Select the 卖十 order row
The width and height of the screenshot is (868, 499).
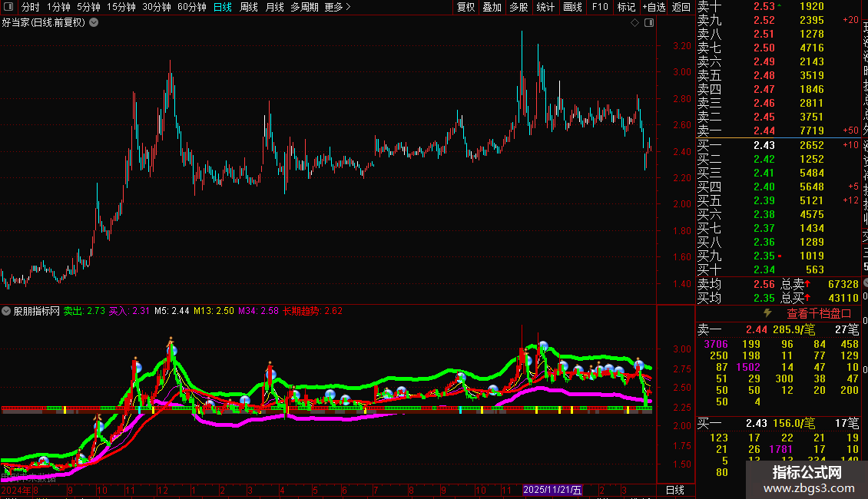(x=778, y=7)
